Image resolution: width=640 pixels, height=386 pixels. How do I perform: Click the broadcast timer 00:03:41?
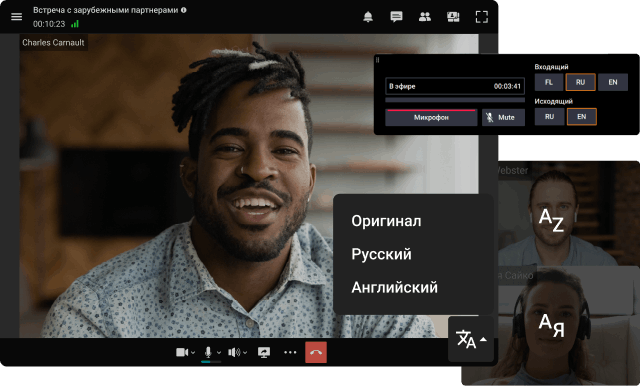point(507,87)
